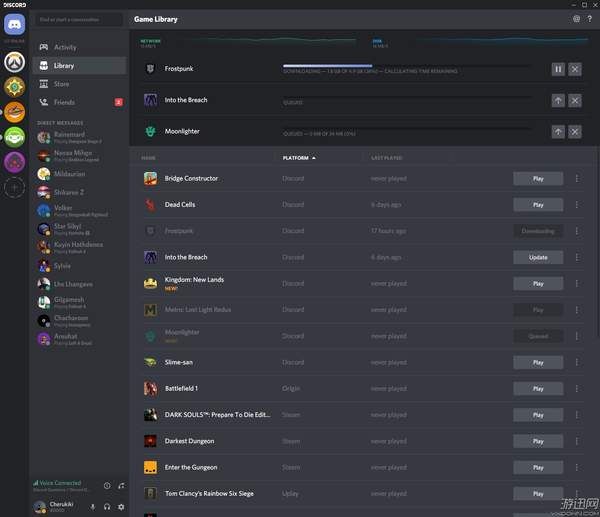600x517 pixels.
Task: Open help question mark icon
Action: pos(590,19)
